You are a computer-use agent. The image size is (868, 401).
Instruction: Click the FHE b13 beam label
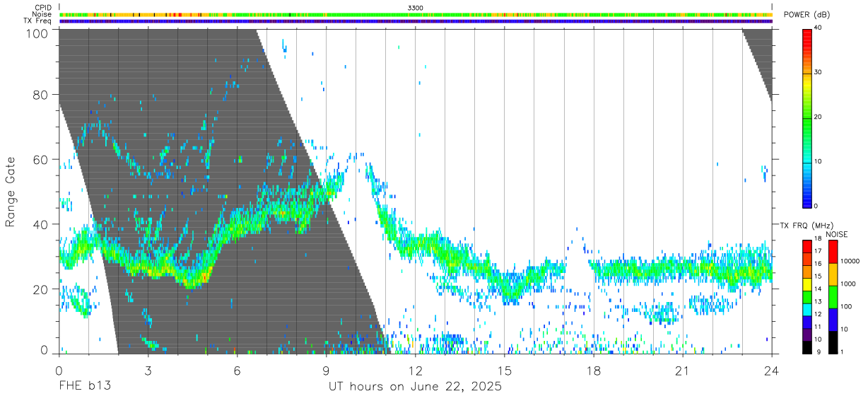85,387
